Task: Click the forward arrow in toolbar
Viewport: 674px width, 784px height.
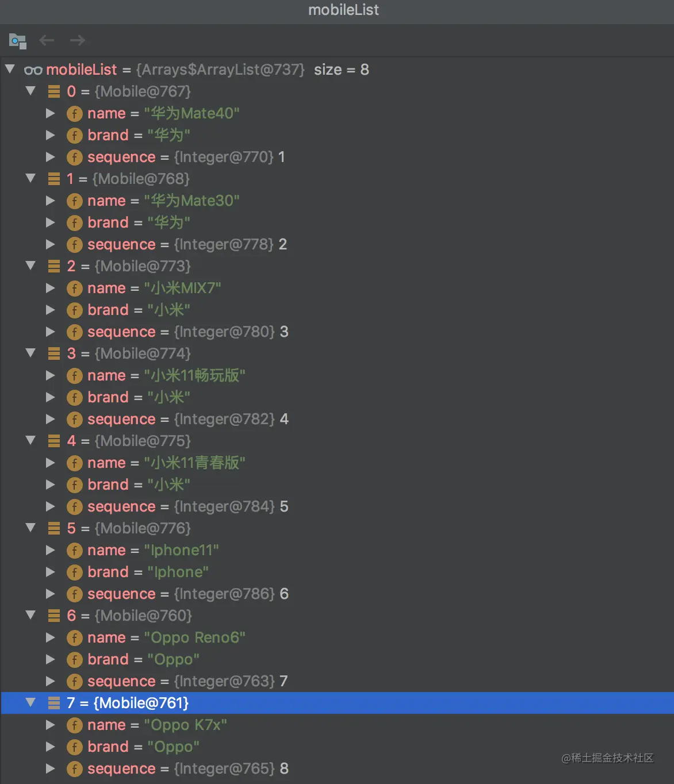Action: (78, 40)
